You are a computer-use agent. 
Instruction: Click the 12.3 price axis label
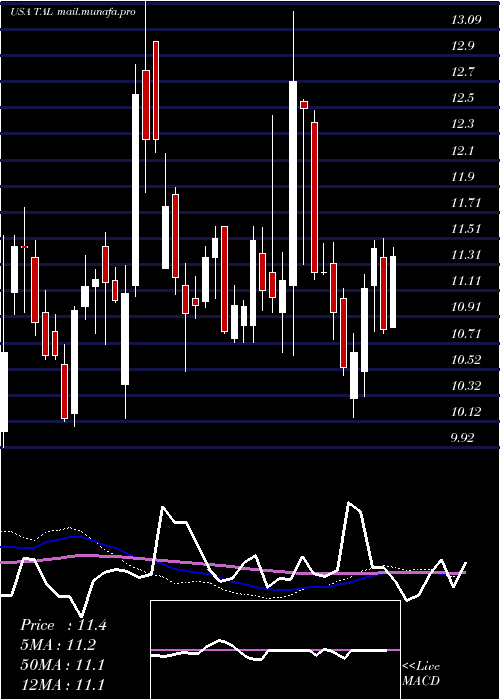(462, 124)
